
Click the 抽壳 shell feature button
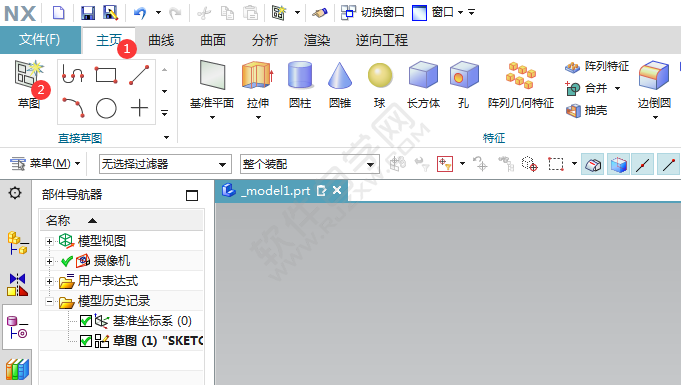[586, 110]
